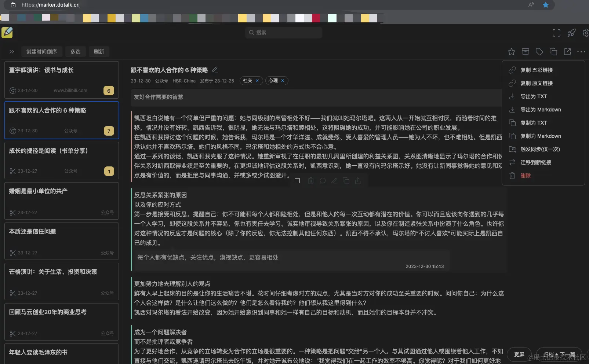The height and width of the screenshot is (364, 589).
Task: Click the 刷新 refresh button
Action: click(x=99, y=52)
